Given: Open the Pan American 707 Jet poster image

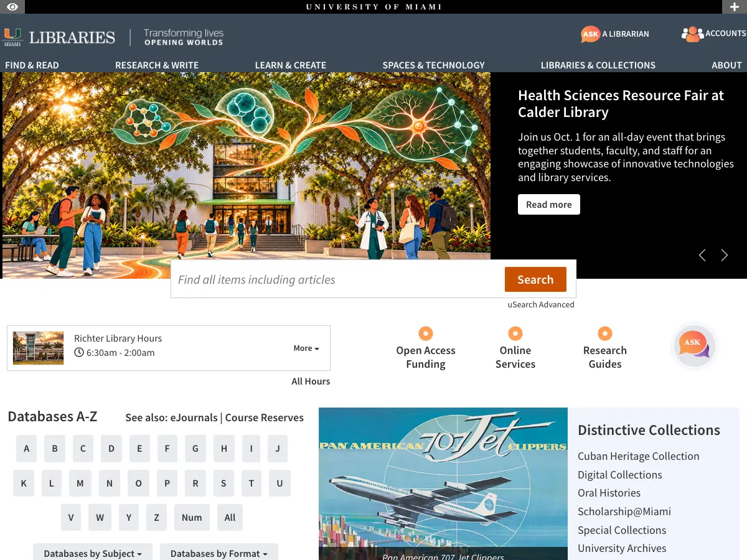Looking at the screenshot, I should [x=443, y=483].
